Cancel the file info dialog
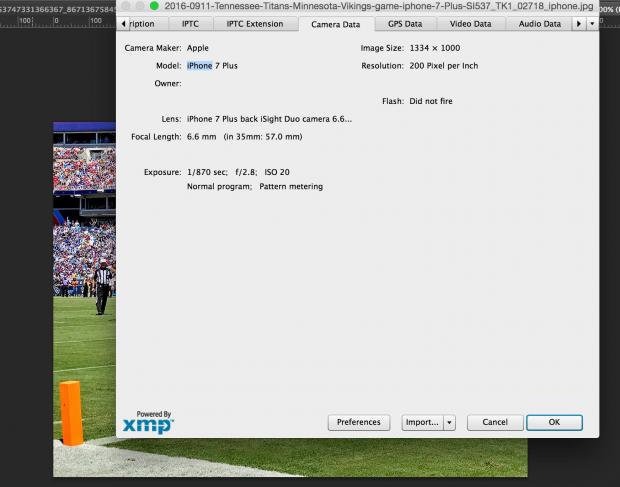620x487 pixels. 494,423
